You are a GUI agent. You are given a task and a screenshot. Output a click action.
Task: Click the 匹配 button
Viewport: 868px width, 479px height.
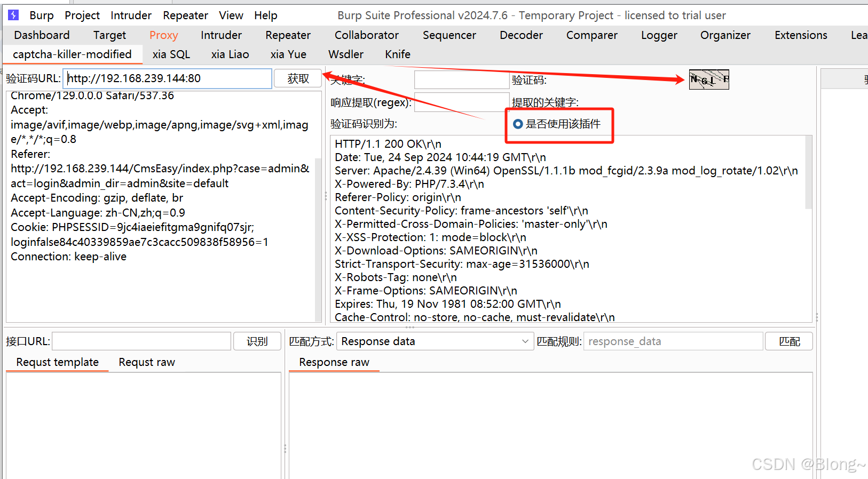point(789,341)
